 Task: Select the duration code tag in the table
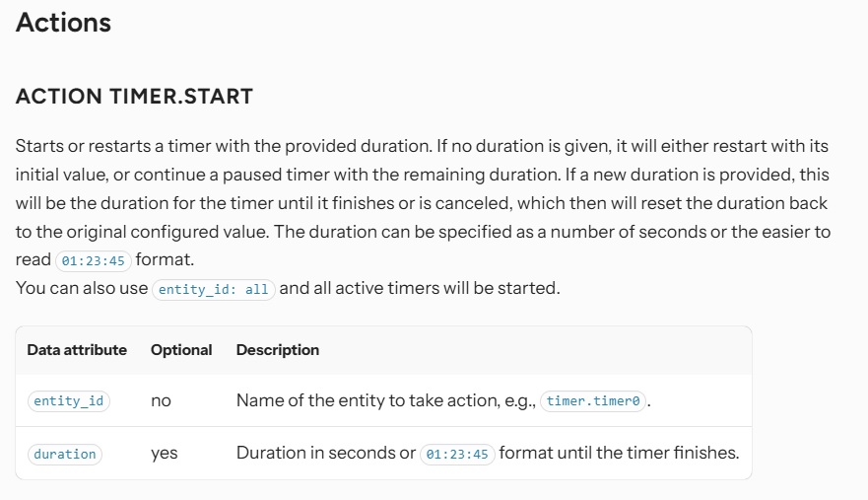tap(65, 454)
